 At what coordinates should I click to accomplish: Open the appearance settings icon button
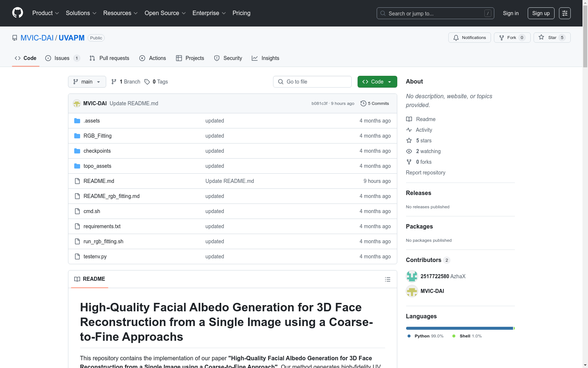pos(565,13)
